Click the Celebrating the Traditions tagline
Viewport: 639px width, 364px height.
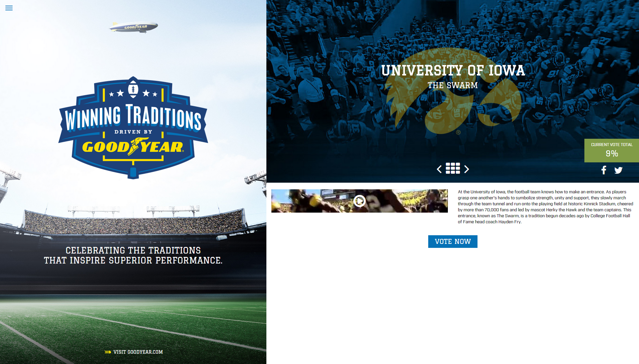[133, 255]
